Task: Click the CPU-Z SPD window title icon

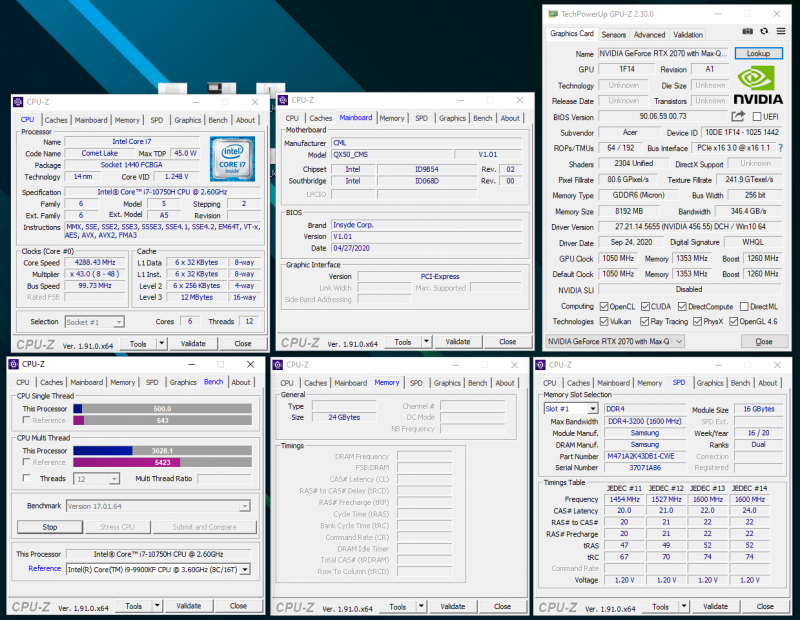Action: click(540, 365)
